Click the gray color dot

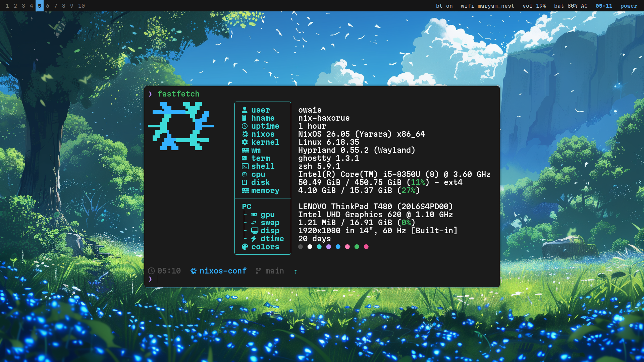click(301, 247)
